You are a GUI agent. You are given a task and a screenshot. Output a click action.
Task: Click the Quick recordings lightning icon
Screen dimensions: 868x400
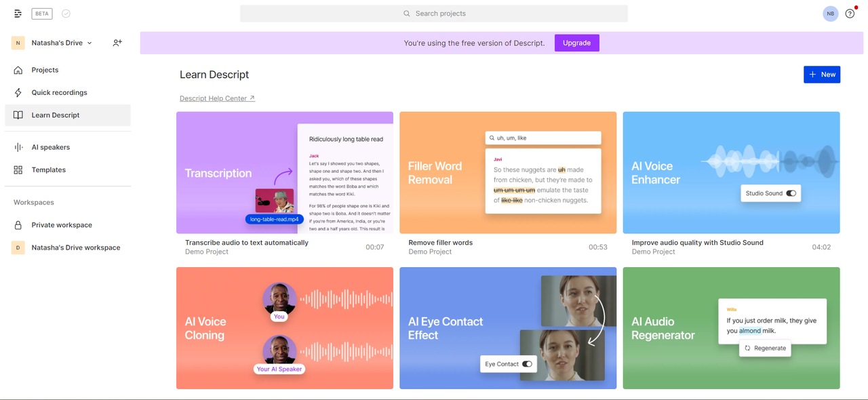coord(18,92)
